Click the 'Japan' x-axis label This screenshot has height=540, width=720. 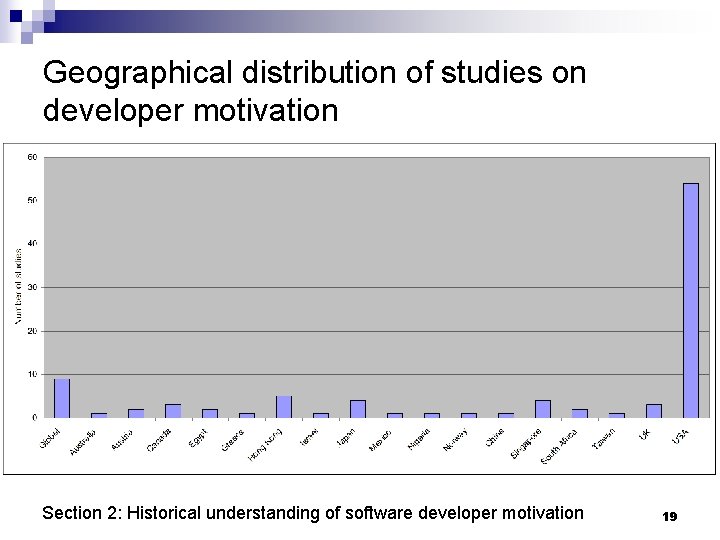(x=346, y=437)
